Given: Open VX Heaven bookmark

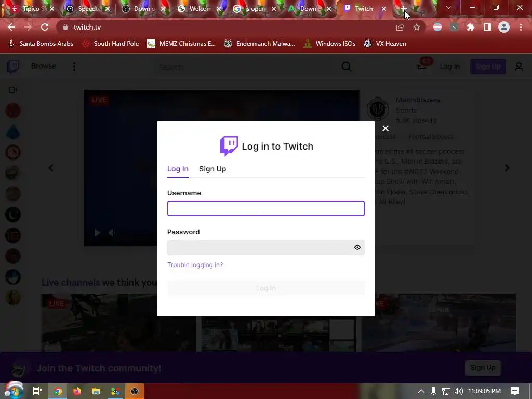Looking at the screenshot, I should 385,44.
